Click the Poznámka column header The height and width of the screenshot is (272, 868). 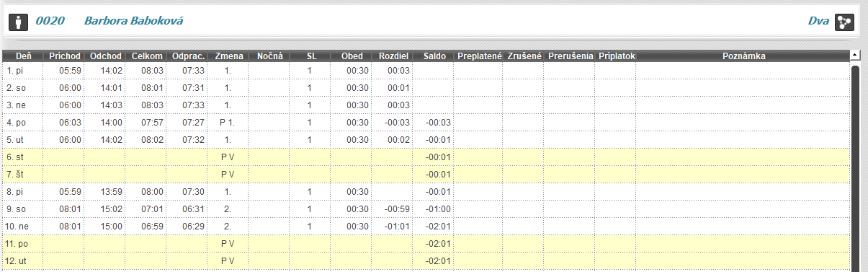coord(743,56)
